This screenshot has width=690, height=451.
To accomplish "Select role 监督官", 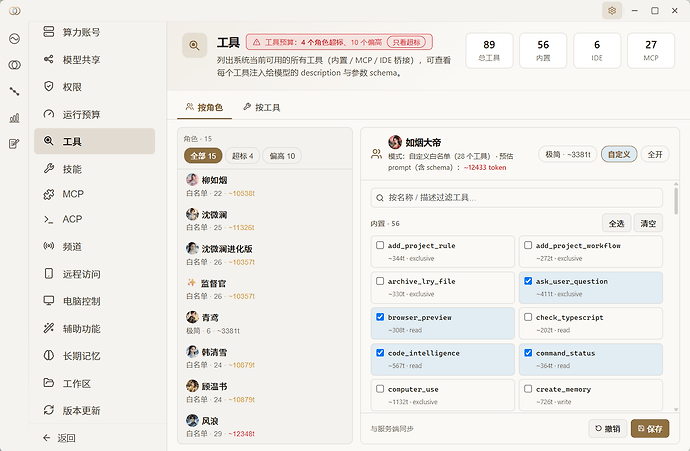I will coord(265,289).
